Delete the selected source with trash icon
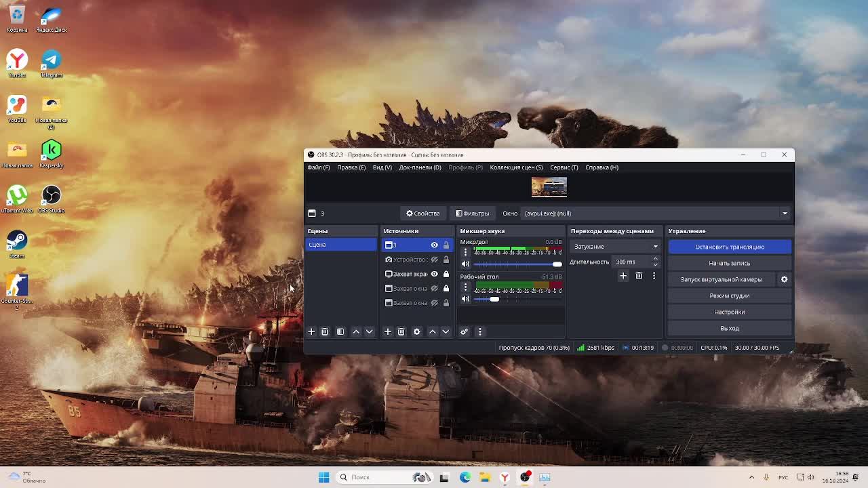868x488 pixels. pyautogui.click(x=401, y=331)
